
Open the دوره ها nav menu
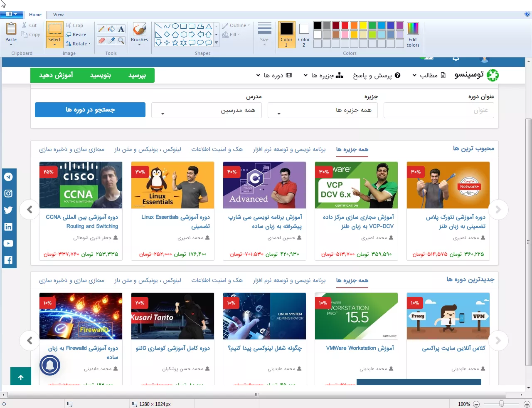point(274,75)
